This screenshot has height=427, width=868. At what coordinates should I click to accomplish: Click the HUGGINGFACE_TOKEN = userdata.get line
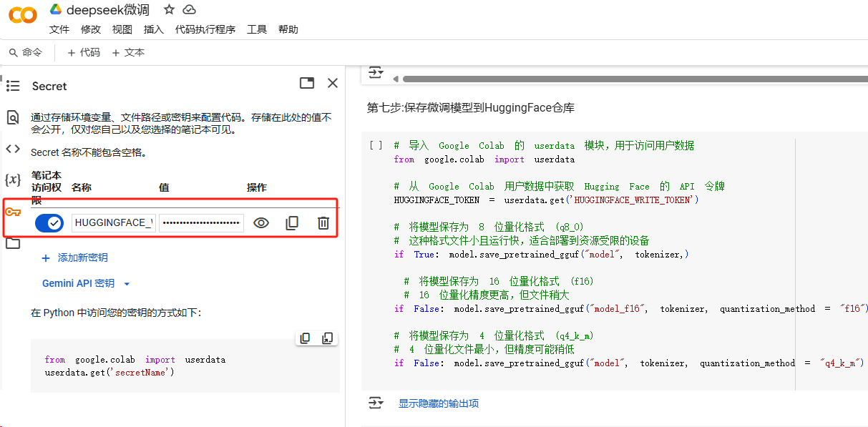click(547, 200)
